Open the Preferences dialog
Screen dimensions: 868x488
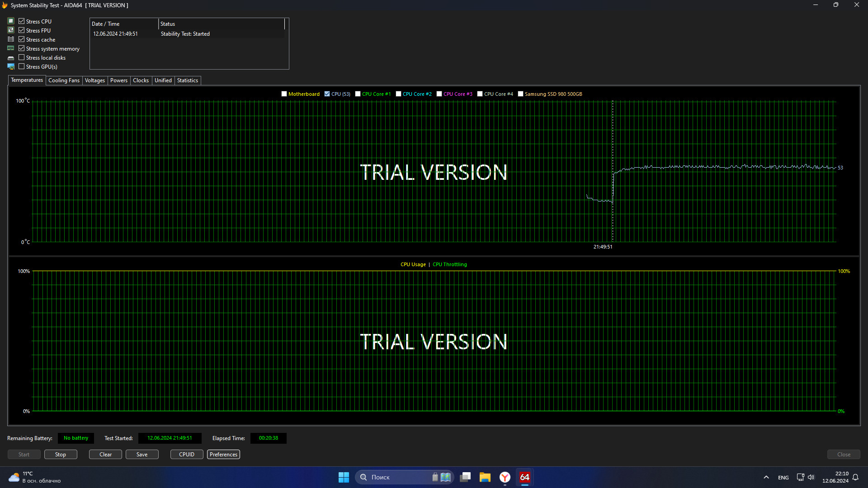point(223,455)
